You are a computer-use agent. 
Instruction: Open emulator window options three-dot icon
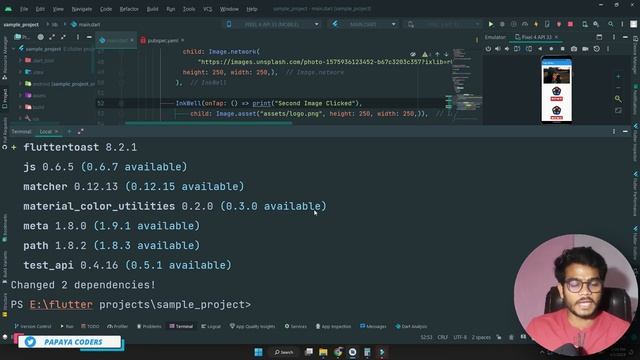tap(613, 37)
